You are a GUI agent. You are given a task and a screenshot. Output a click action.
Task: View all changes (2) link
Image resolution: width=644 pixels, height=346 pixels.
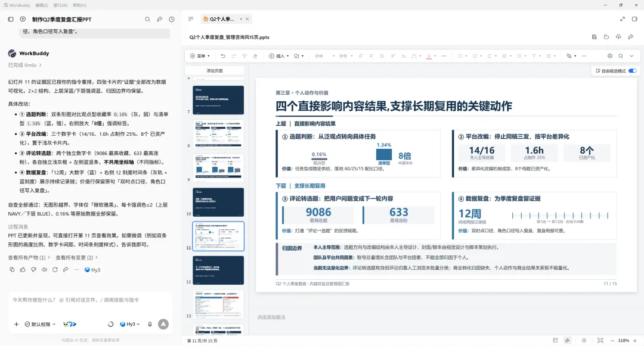77,257
